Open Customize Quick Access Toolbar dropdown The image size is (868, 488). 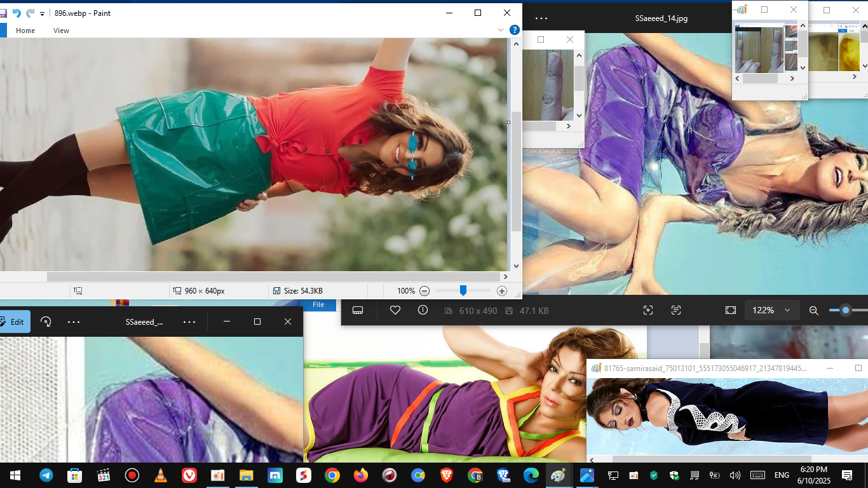pyautogui.click(x=43, y=13)
